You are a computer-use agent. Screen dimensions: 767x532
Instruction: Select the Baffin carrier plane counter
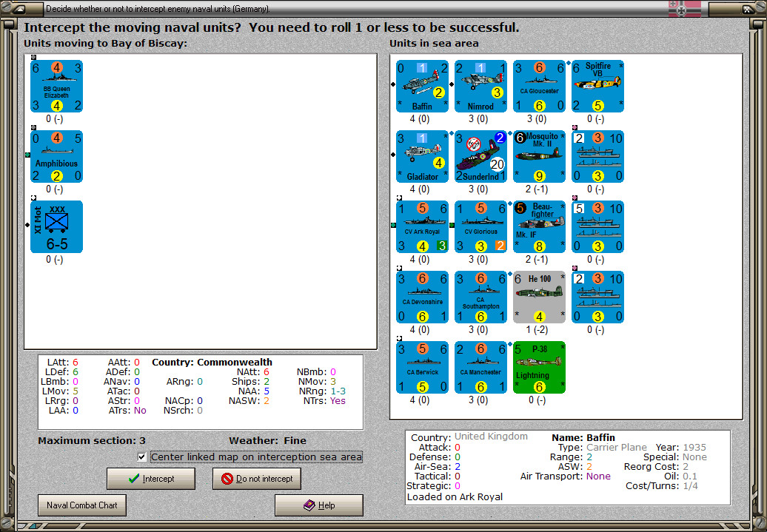click(422, 86)
